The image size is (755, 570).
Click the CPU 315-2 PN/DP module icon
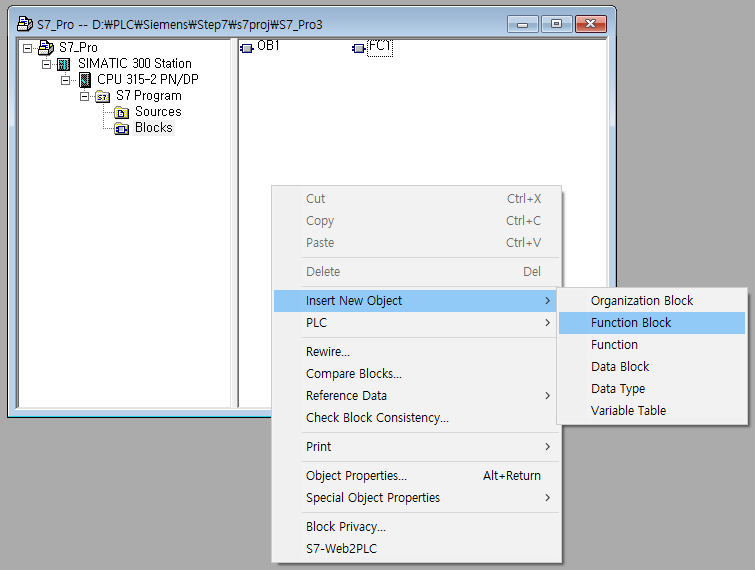pyautogui.click(x=85, y=80)
